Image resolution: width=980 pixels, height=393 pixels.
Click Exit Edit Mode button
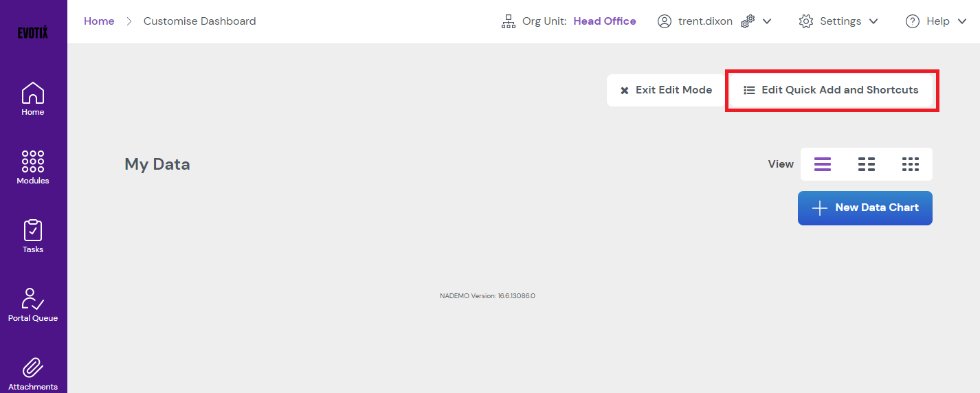tap(665, 90)
